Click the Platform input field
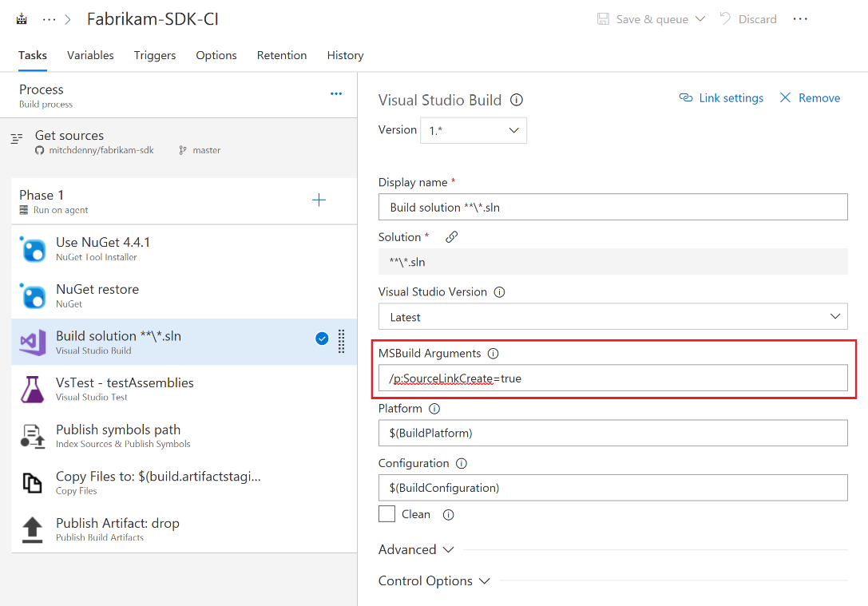Screen dimensions: 868x606 612,433
